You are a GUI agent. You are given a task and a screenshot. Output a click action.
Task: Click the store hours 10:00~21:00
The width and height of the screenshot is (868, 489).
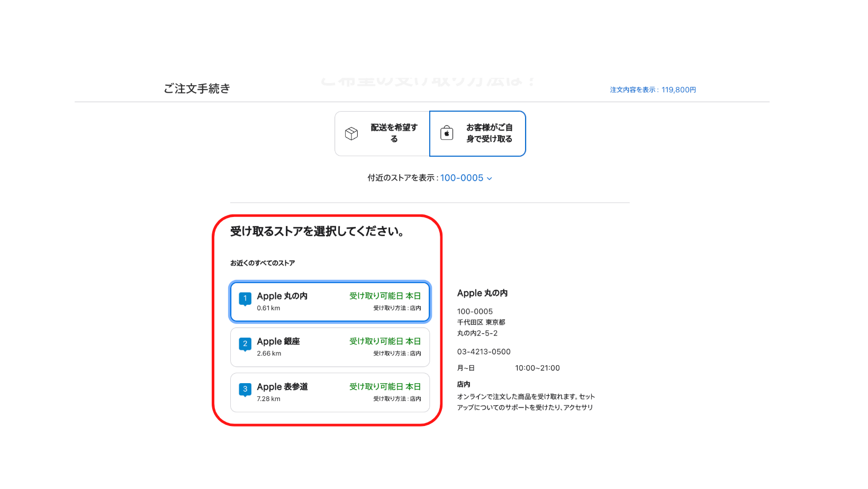537,368
